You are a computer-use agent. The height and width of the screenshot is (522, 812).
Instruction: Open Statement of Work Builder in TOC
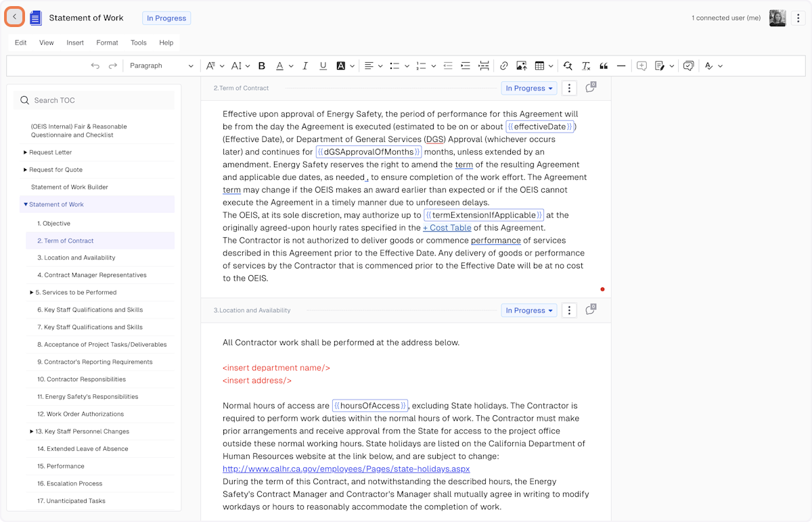click(x=70, y=187)
